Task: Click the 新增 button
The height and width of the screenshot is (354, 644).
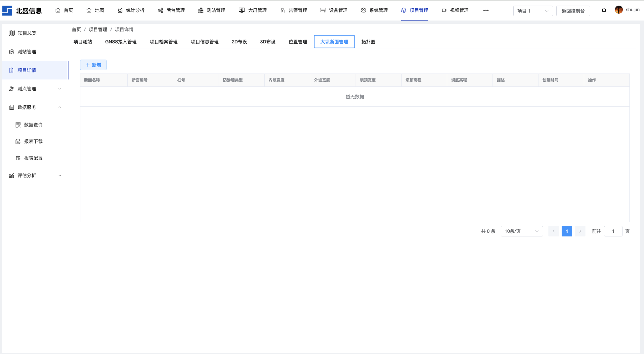Action: (93, 65)
